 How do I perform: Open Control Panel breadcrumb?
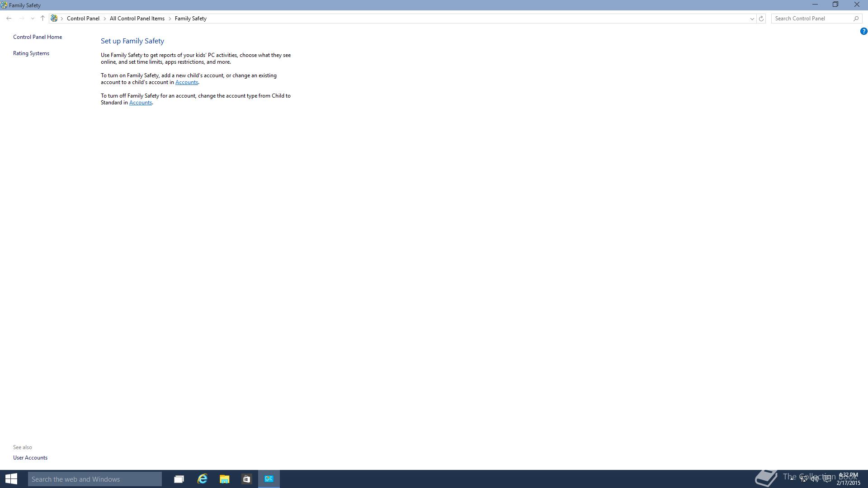83,19
